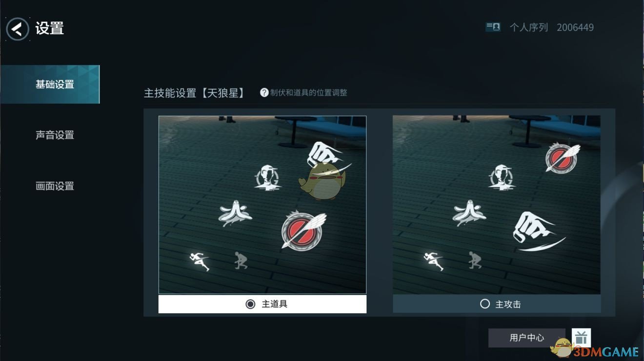The width and height of the screenshot is (644, 361).
Task: Click the 制伏和道具的位置调整 help text
Action: 309,92
